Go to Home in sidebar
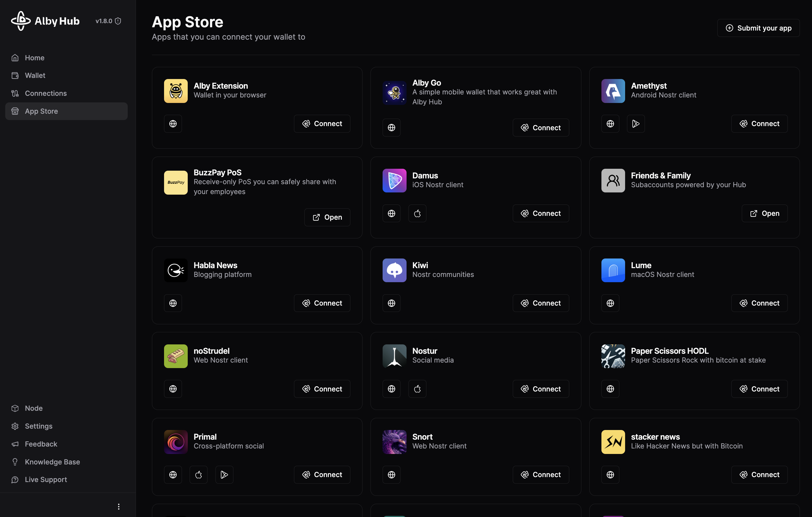This screenshot has height=517, width=812. [66, 58]
